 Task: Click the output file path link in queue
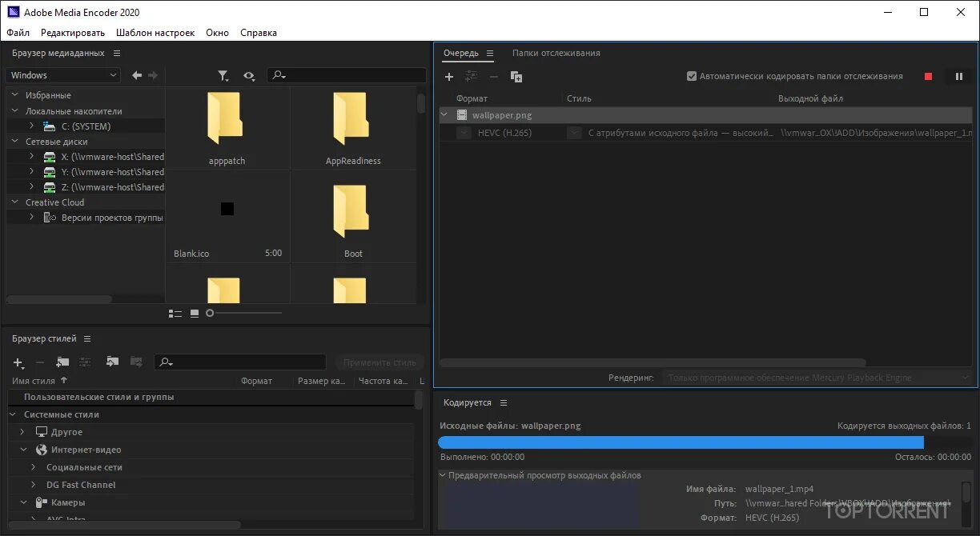[877, 133]
